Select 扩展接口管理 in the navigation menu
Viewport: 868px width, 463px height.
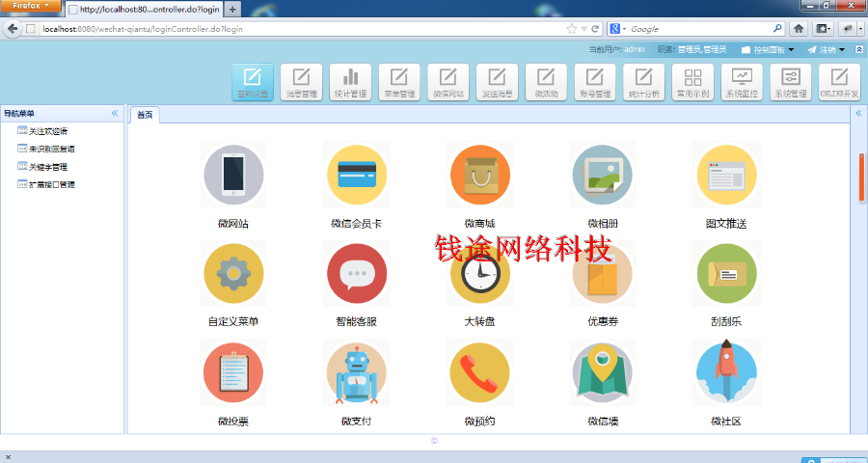tap(52, 184)
